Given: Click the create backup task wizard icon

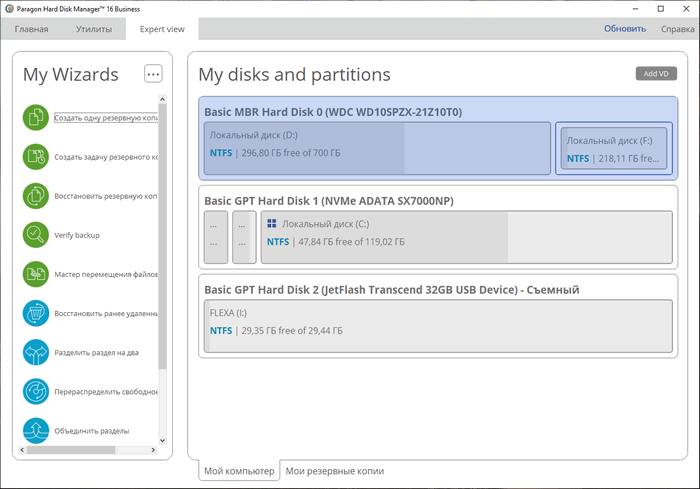Looking at the screenshot, I should point(36,157).
